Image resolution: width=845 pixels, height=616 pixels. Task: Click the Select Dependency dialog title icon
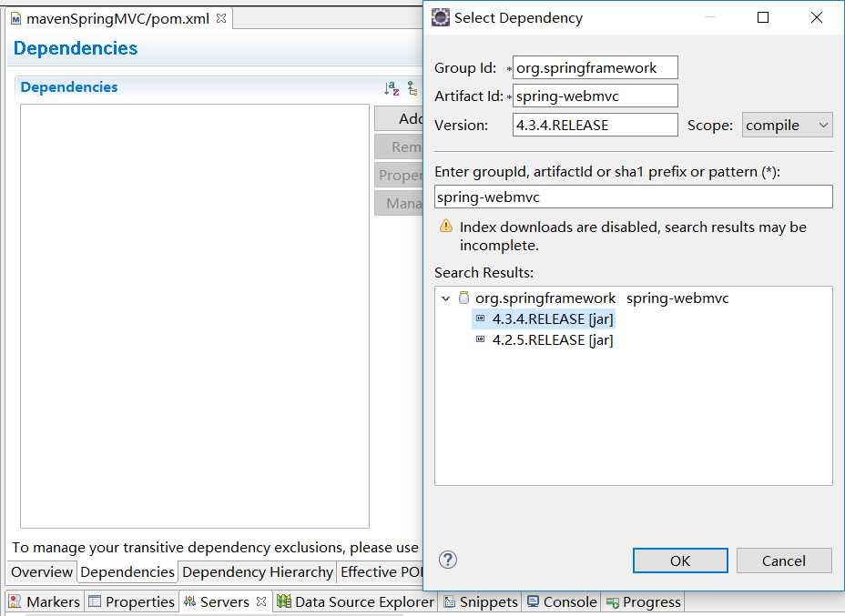(x=441, y=18)
